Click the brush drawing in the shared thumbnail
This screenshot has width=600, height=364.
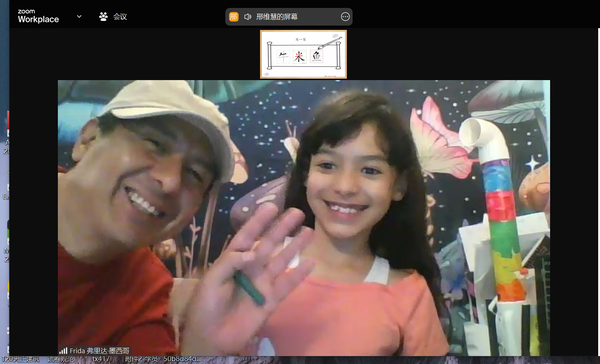[329, 43]
